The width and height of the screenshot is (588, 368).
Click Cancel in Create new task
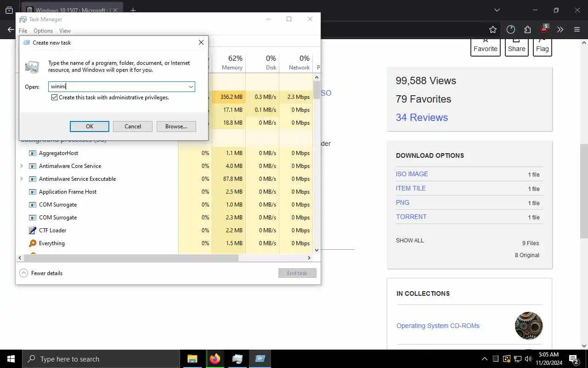click(x=133, y=126)
